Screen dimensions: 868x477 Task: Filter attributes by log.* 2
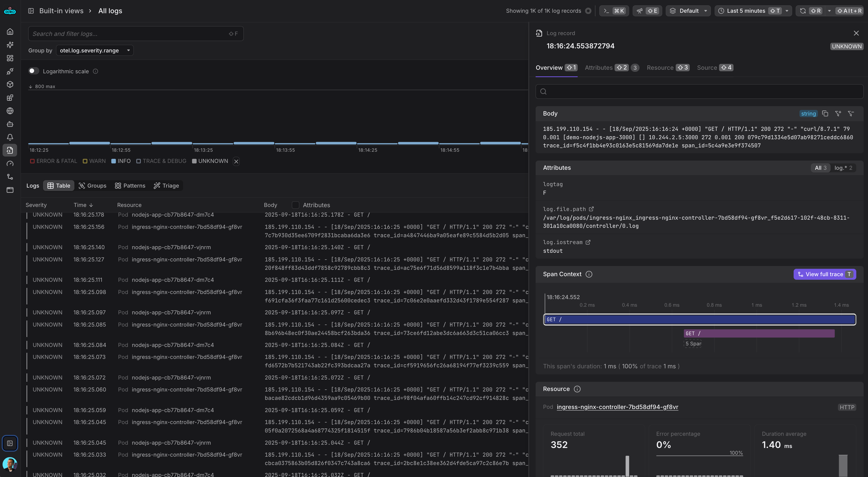point(843,168)
